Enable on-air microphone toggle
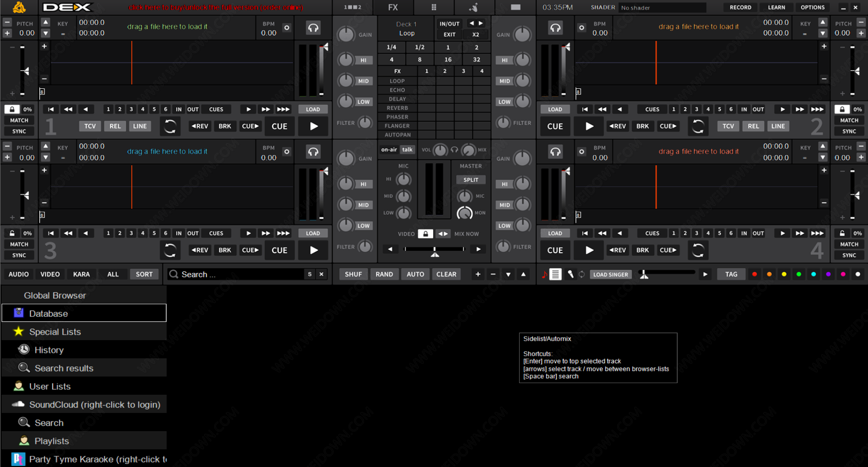Screen dimensions: 868x467 pyautogui.click(x=389, y=150)
